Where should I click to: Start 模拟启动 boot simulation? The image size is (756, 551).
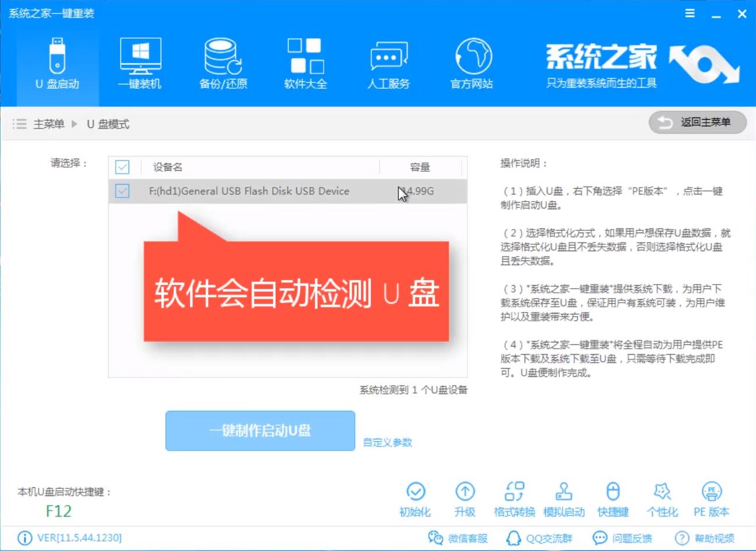(x=564, y=498)
